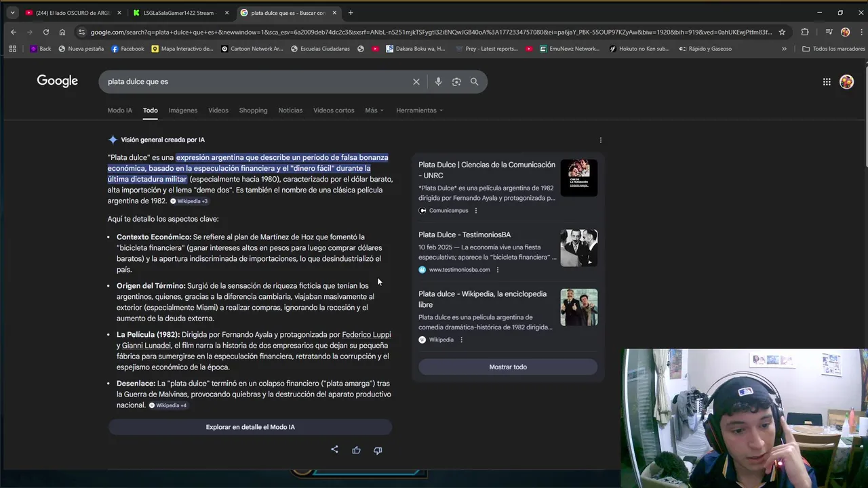Open three-dot menu beside Wikipedia source
This screenshot has width=868, height=488.
(x=461, y=340)
